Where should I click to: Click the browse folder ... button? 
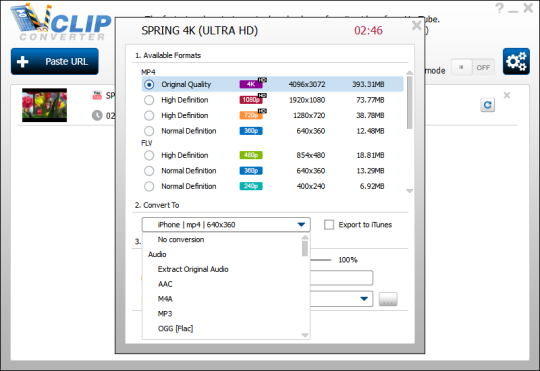click(388, 299)
